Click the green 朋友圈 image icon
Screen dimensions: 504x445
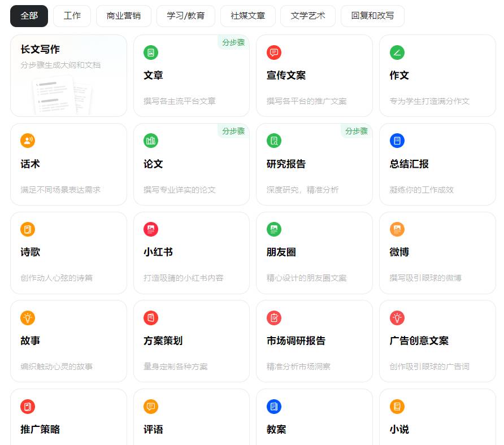click(274, 229)
